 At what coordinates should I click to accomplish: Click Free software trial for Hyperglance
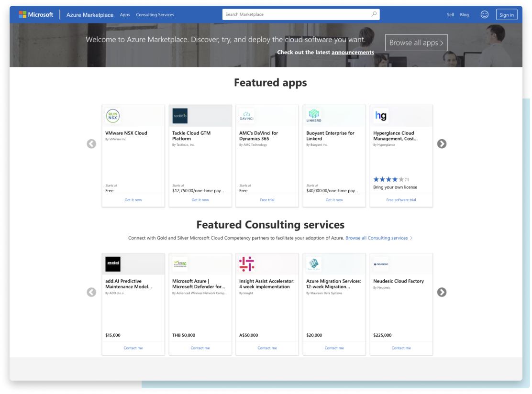(401, 200)
